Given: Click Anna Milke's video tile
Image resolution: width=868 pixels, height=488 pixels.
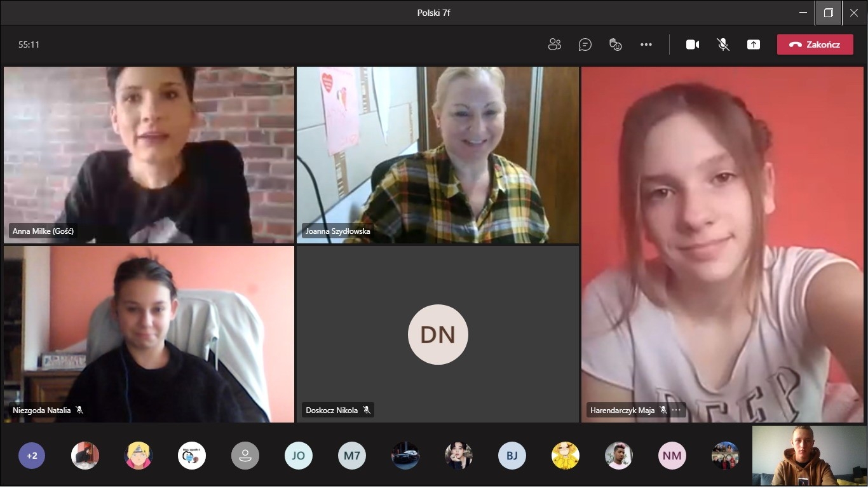Looking at the screenshot, I should coord(149,154).
